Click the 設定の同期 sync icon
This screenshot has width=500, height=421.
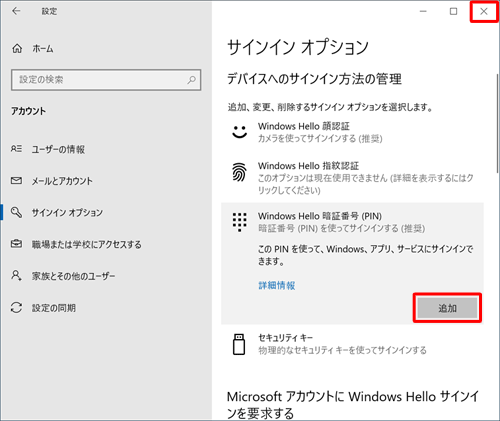pyautogui.click(x=16, y=307)
